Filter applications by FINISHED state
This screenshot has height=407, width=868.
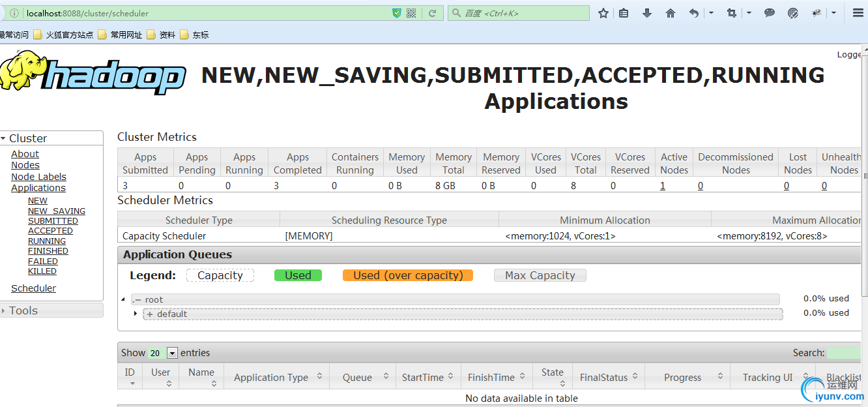click(x=48, y=251)
